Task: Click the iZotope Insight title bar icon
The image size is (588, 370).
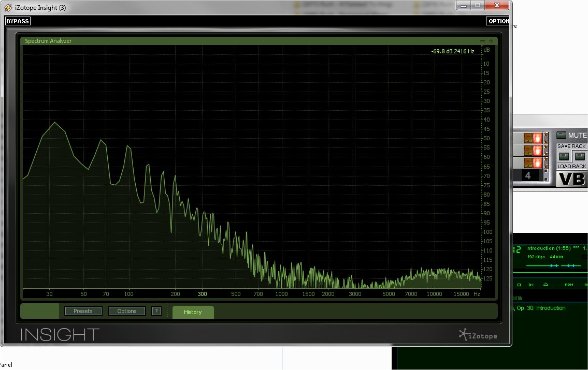Action: click(x=8, y=7)
